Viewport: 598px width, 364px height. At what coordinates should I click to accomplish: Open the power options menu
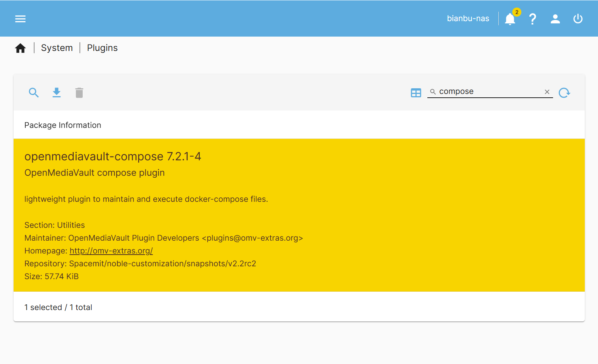[578, 18]
